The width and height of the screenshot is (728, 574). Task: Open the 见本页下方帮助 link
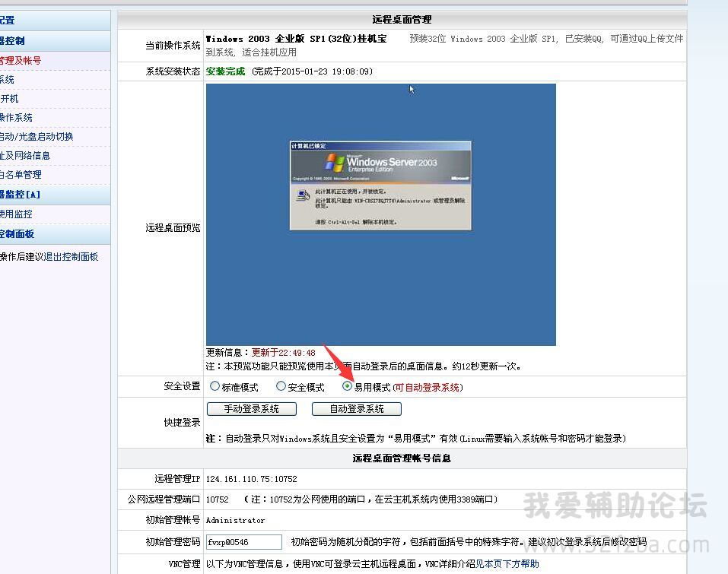pos(507,564)
